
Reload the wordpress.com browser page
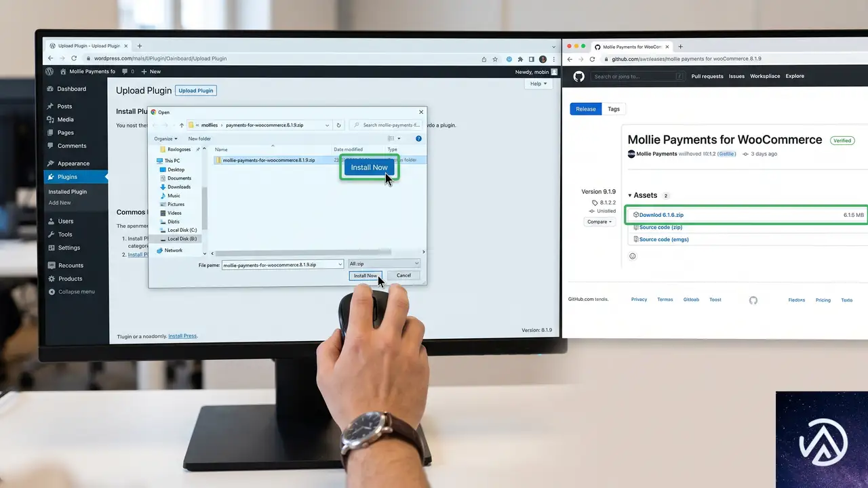click(x=74, y=58)
